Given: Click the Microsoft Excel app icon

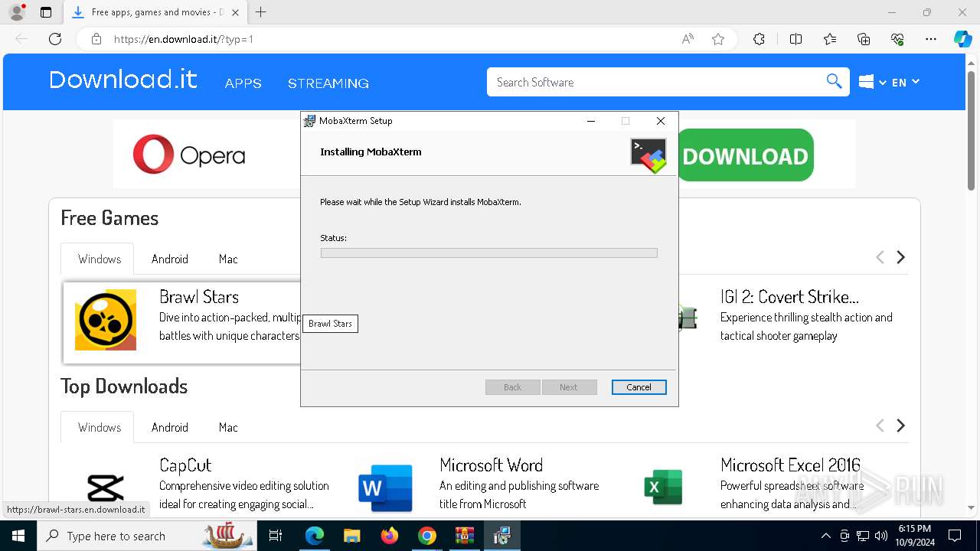Looking at the screenshot, I should (663, 488).
